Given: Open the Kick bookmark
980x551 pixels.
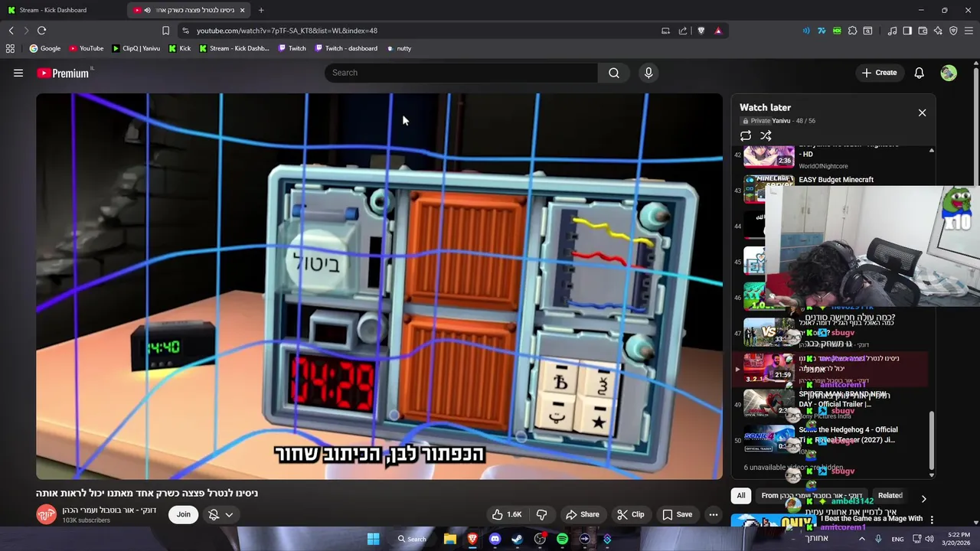Looking at the screenshot, I should (180, 48).
